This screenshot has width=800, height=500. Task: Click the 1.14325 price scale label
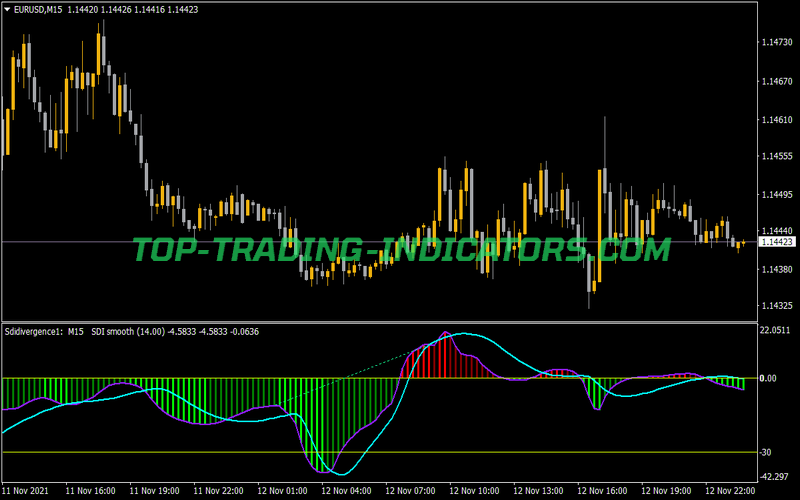pos(777,306)
